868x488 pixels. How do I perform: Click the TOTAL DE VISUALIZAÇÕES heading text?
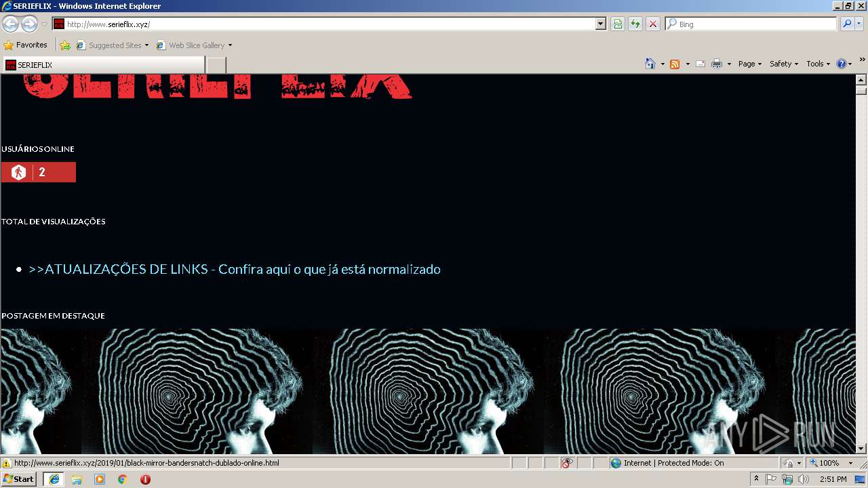54,222
